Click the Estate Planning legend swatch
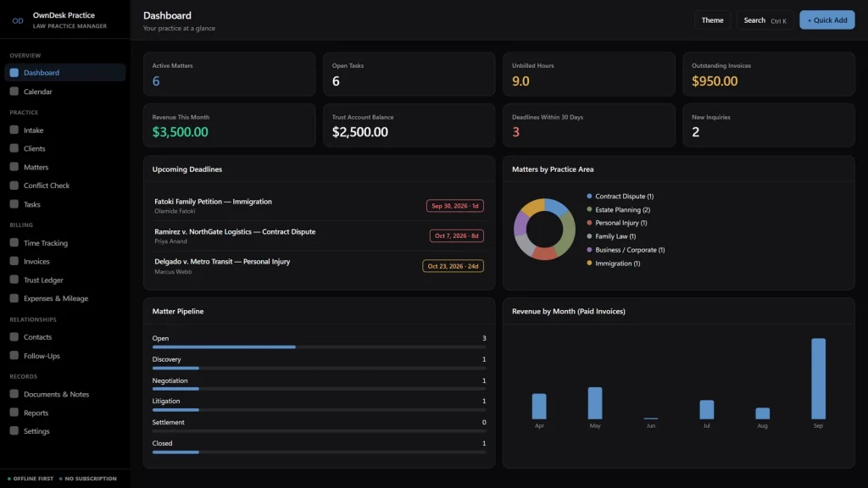The image size is (868, 488). click(x=589, y=210)
